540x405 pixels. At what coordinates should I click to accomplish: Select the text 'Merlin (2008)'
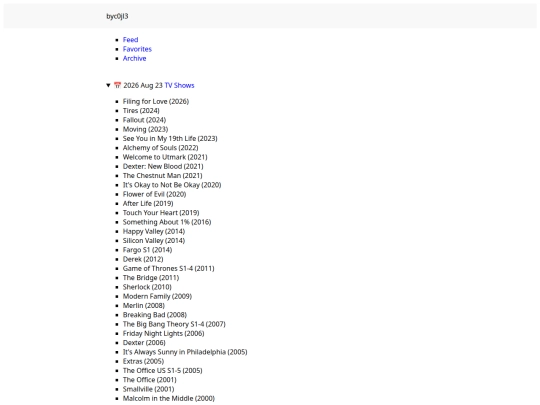click(144, 306)
